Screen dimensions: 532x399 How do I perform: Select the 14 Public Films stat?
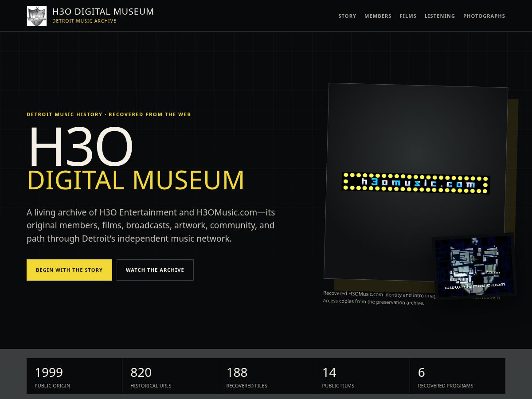(x=362, y=376)
